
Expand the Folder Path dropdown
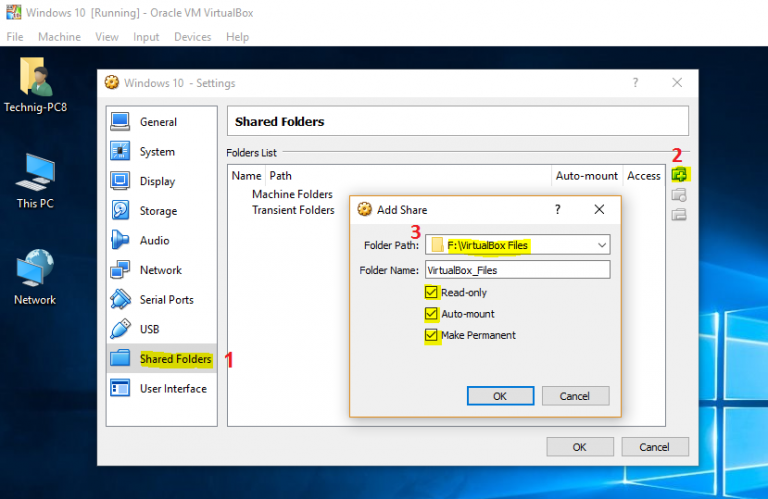pyautogui.click(x=601, y=244)
